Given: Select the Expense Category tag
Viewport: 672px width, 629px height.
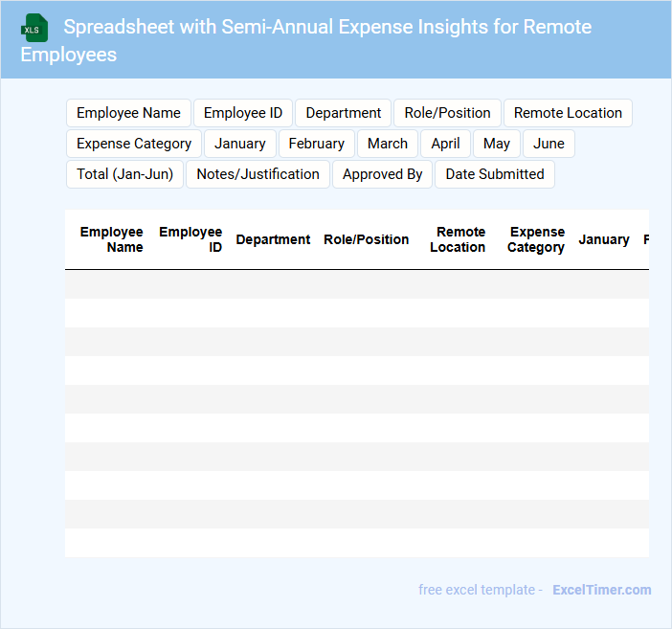Looking at the screenshot, I should (x=134, y=144).
